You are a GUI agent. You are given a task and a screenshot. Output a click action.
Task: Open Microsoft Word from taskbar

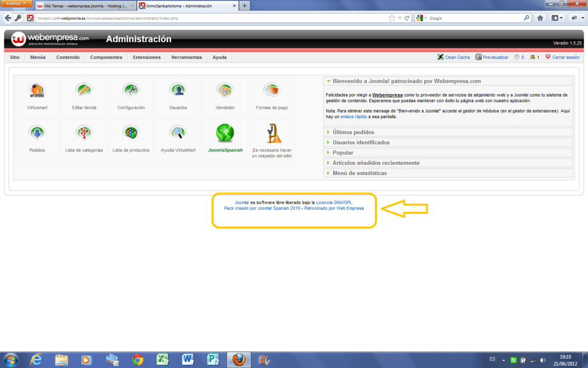click(188, 360)
